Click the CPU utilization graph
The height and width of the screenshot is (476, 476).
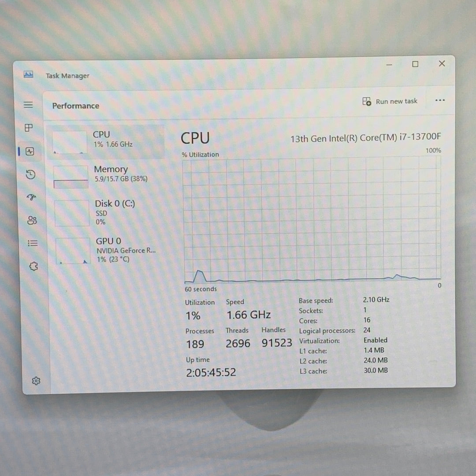pos(312,221)
